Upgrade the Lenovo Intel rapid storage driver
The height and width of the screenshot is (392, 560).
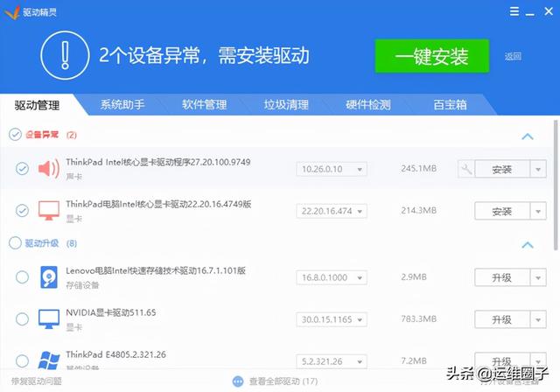pyautogui.click(x=501, y=277)
